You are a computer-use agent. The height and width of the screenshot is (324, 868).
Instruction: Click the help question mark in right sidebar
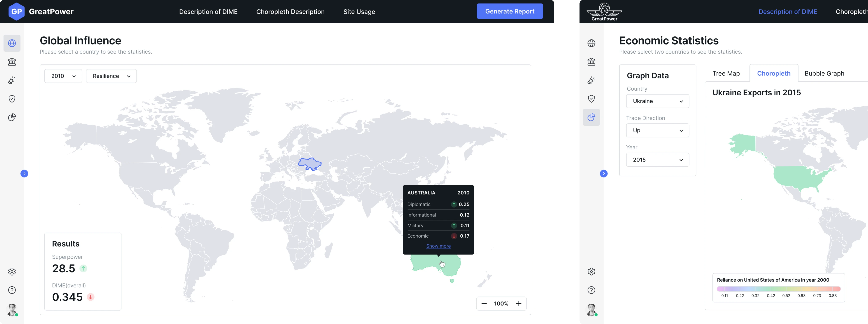coord(591,290)
